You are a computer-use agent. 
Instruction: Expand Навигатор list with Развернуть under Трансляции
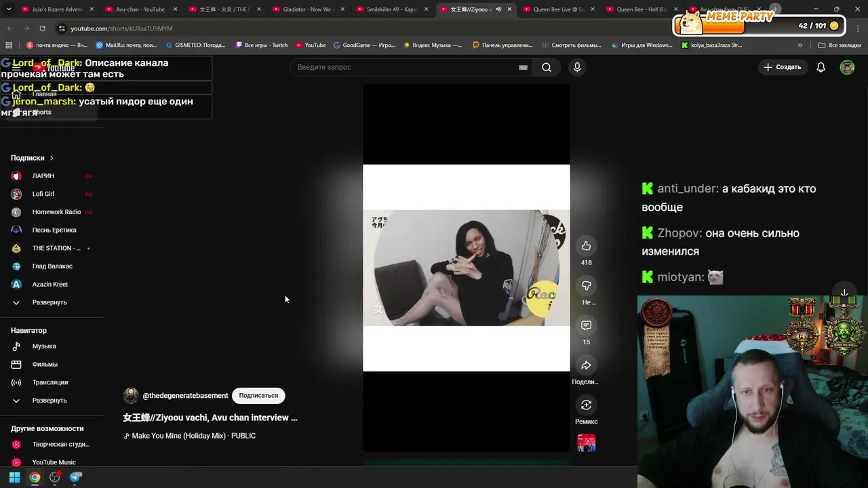(51, 401)
